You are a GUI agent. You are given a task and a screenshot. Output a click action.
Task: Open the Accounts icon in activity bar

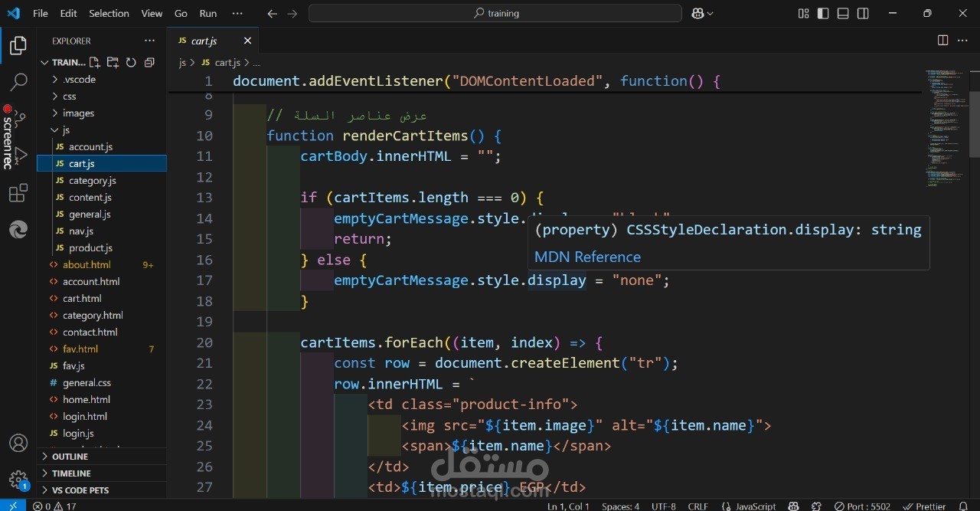coord(18,443)
